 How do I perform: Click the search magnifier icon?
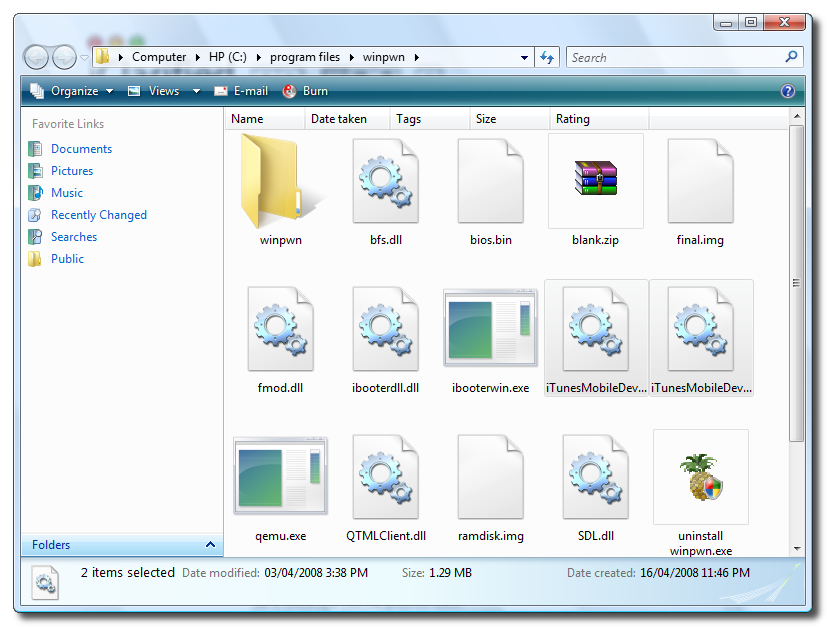coord(791,56)
